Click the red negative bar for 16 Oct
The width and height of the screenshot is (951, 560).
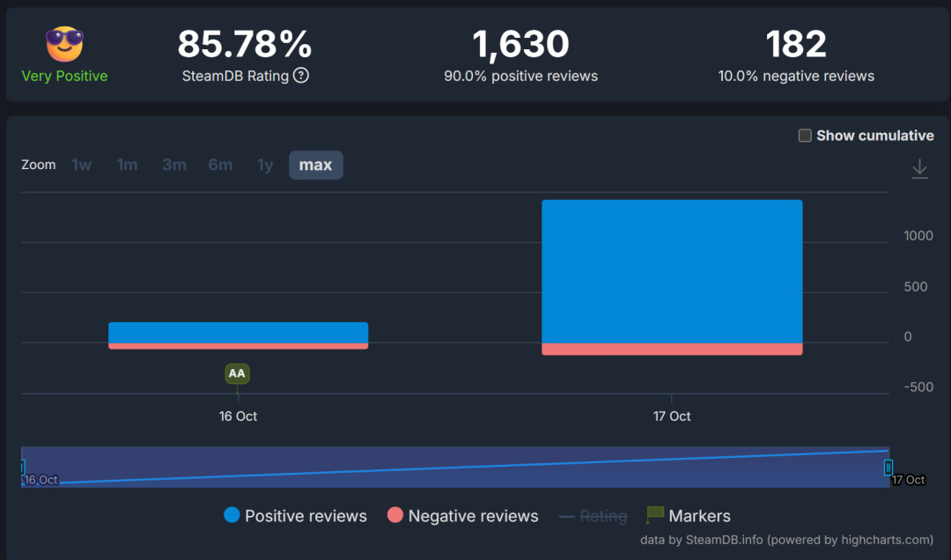(x=239, y=346)
